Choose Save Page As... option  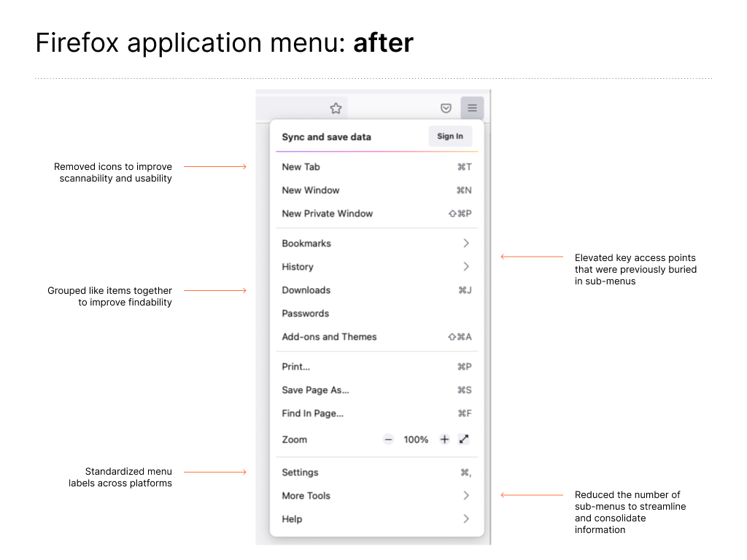(376, 390)
